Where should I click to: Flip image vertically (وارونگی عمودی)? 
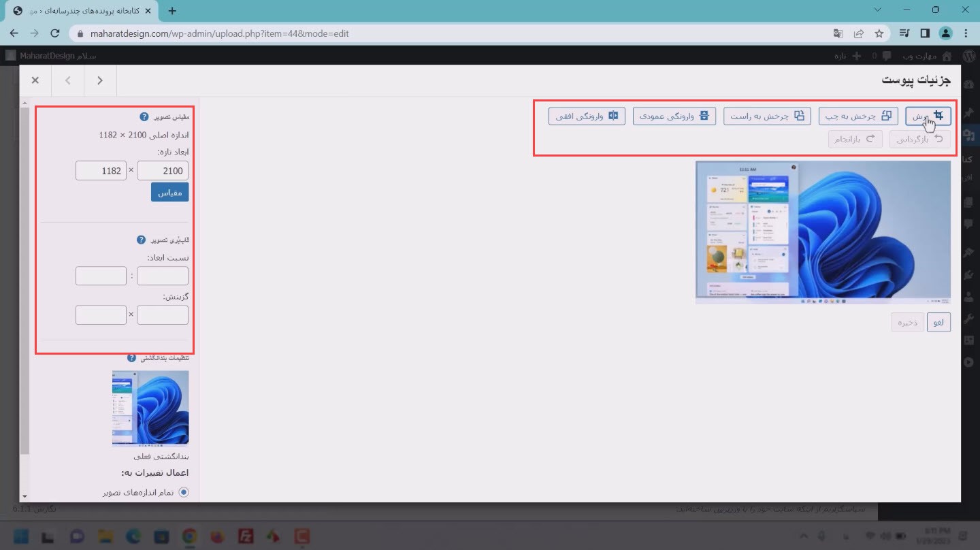point(674,116)
